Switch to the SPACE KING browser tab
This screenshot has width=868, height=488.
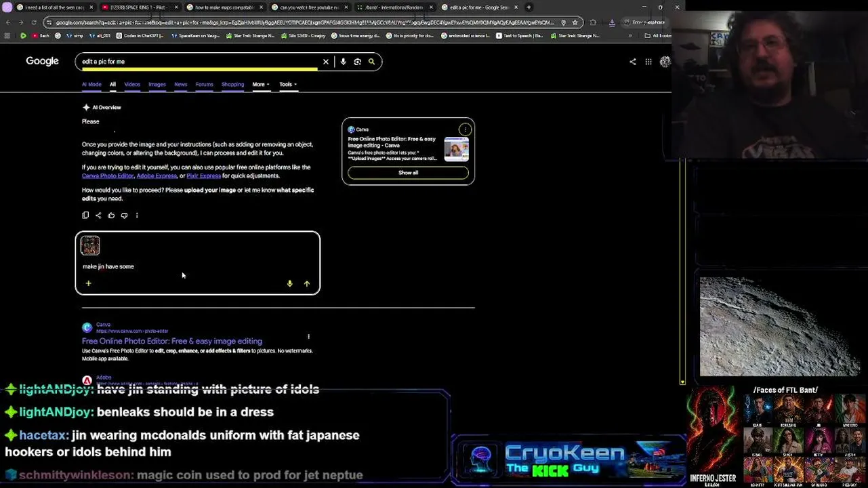[x=139, y=7]
